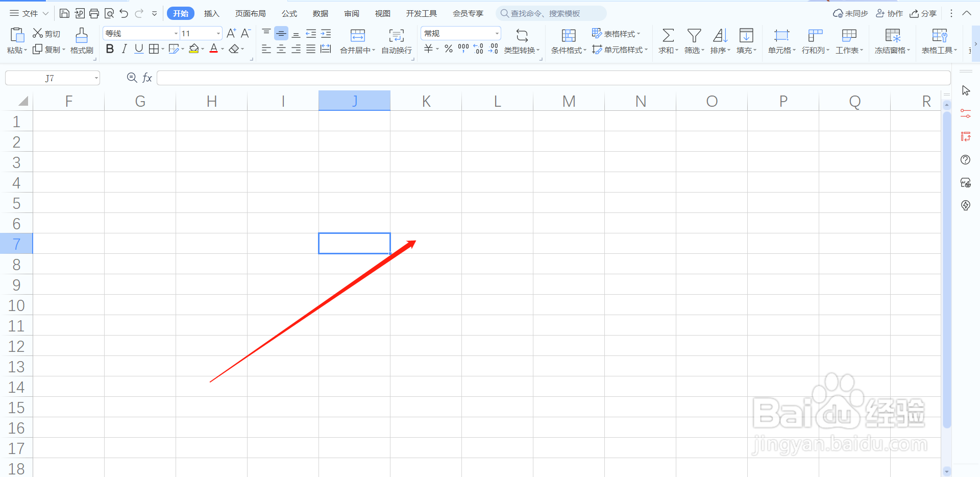Click the 未同步 sync status button
Image resolution: width=980 pixels, height=477 pixels.
tap(850, 13)
